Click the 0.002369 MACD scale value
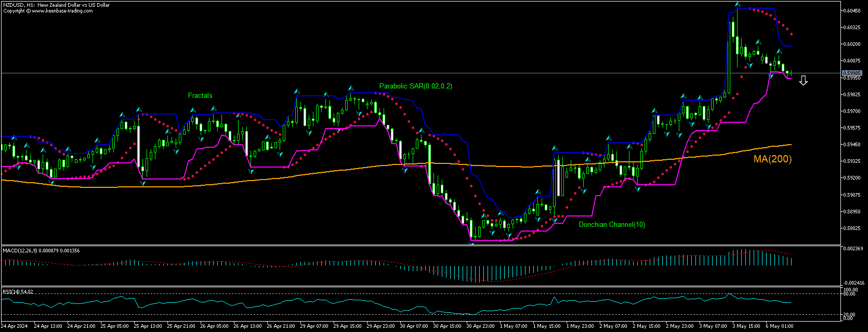 pos(853,249)
